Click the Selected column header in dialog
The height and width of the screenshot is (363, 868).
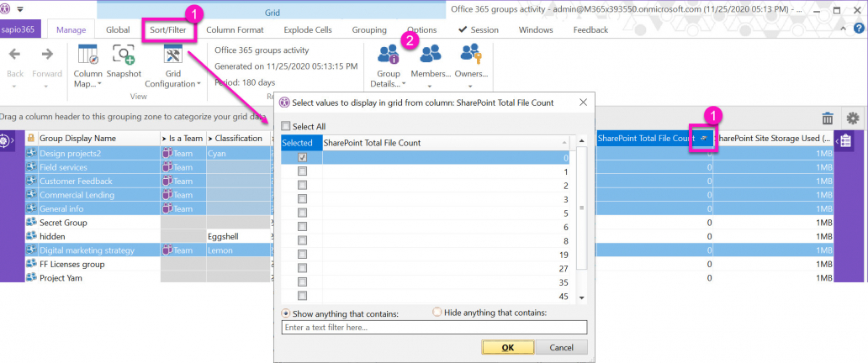point(301,143)
